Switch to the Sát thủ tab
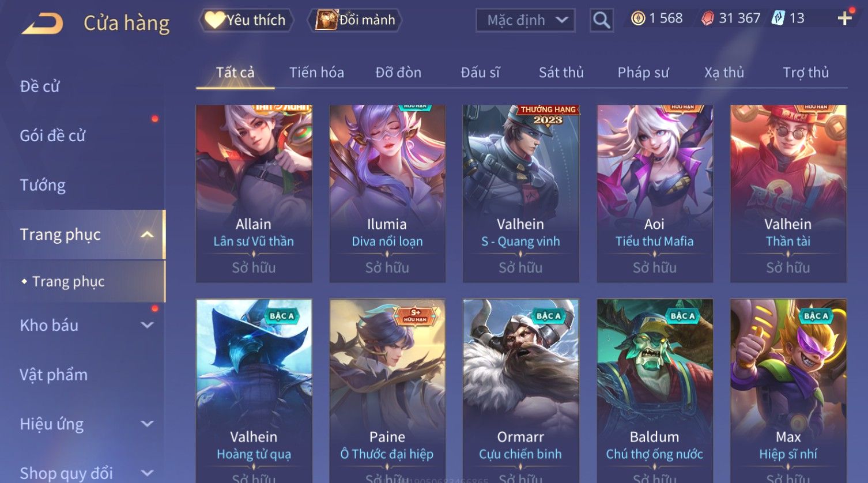This screenshot has width=868, height=483. (x=561, y=73)
